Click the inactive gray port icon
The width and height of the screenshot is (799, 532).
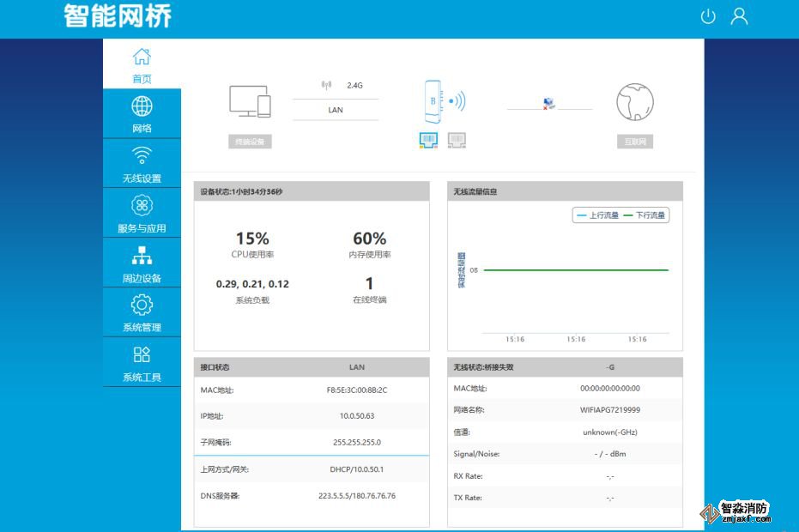coord(457,140)
